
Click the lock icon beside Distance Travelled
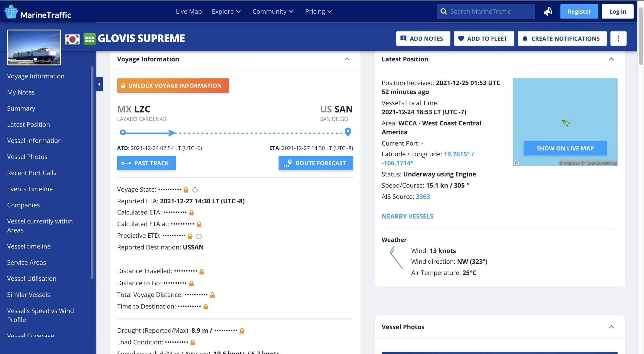click(x=202, y=272)
